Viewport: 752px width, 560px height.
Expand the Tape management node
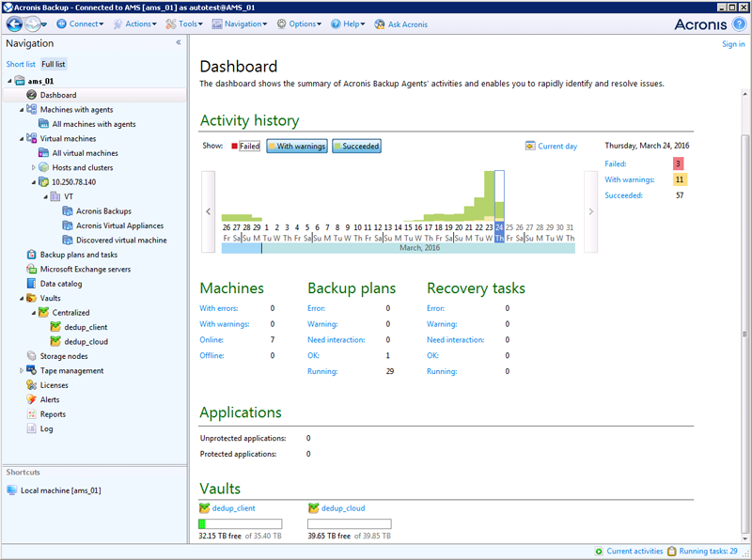pyautogui.click(x=22, y=370)
